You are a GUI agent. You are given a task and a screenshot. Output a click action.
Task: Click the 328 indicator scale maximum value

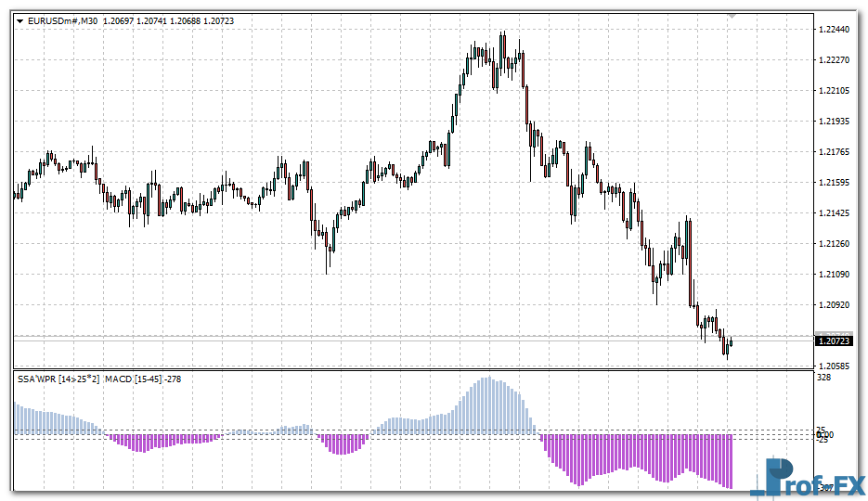coord(824,379)
